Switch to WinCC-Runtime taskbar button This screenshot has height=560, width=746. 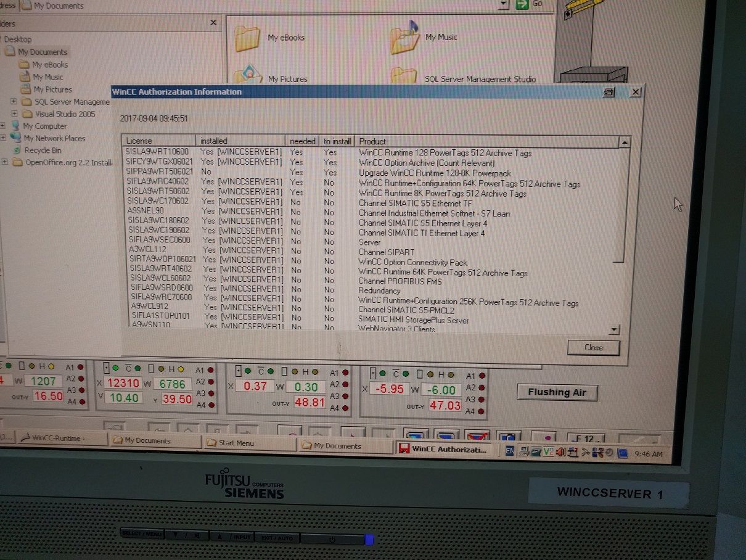point(61,438)
